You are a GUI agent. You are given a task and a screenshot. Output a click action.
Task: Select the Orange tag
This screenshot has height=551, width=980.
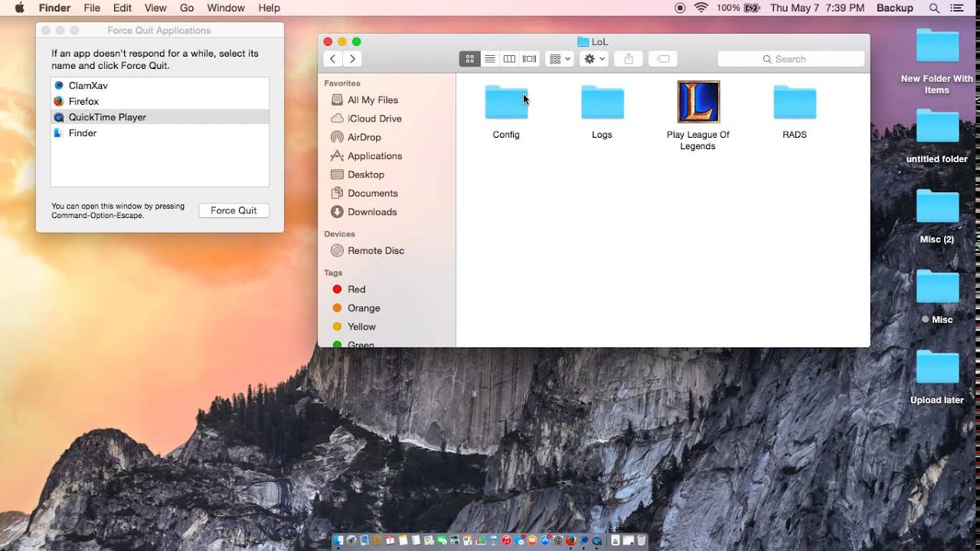click(364, 308)
